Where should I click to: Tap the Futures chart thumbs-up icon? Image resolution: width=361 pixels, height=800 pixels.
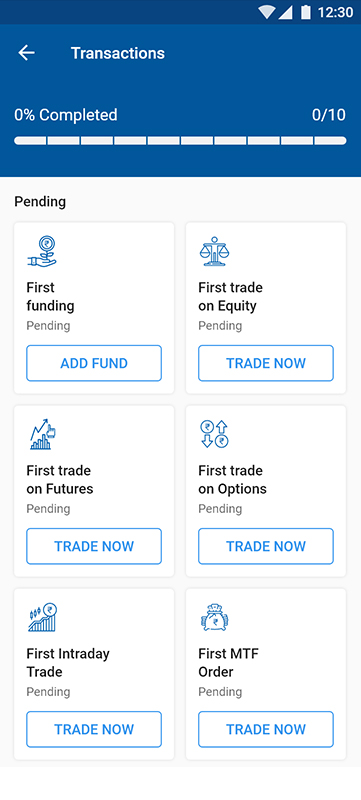[42, 434]
